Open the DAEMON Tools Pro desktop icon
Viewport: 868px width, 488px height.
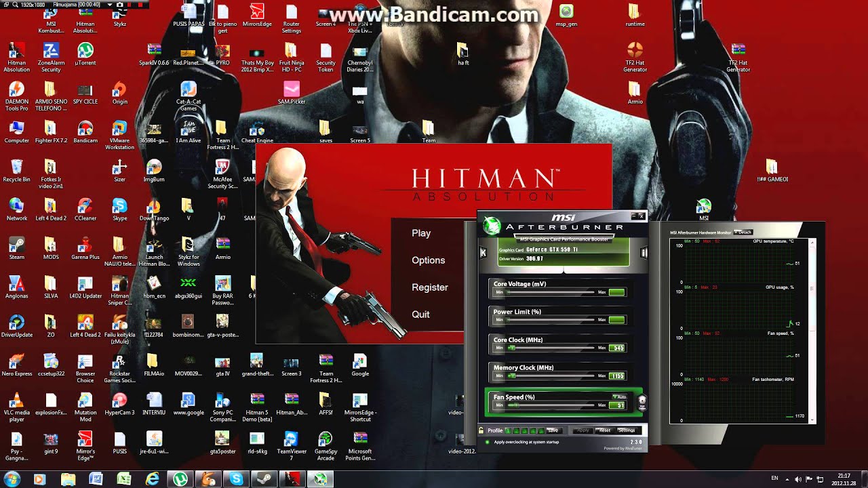[16, 96]
